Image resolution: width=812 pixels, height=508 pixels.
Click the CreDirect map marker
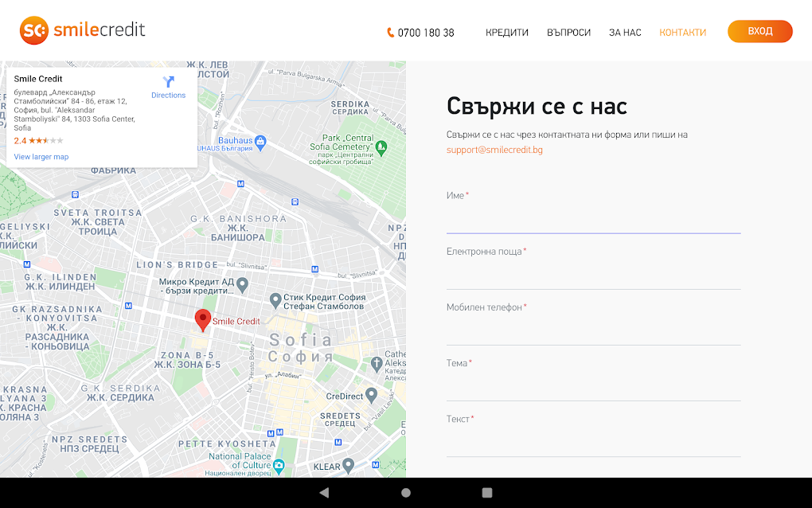(371, 396)
